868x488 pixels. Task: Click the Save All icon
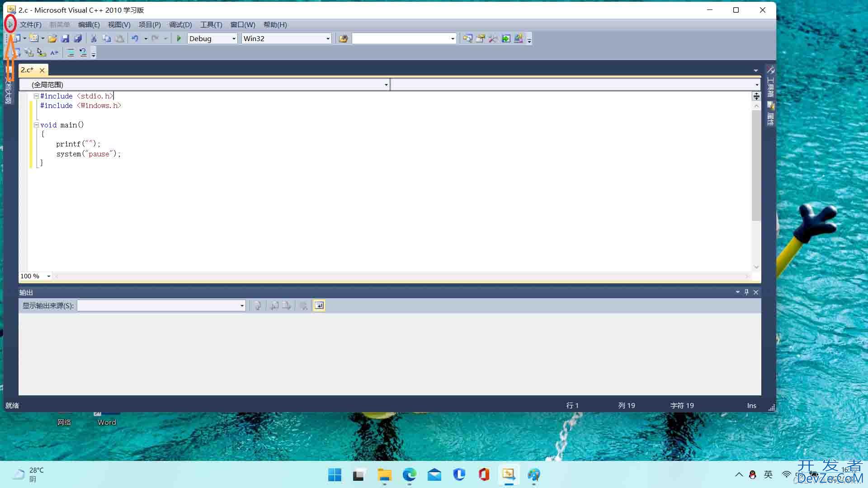[78, 38]
